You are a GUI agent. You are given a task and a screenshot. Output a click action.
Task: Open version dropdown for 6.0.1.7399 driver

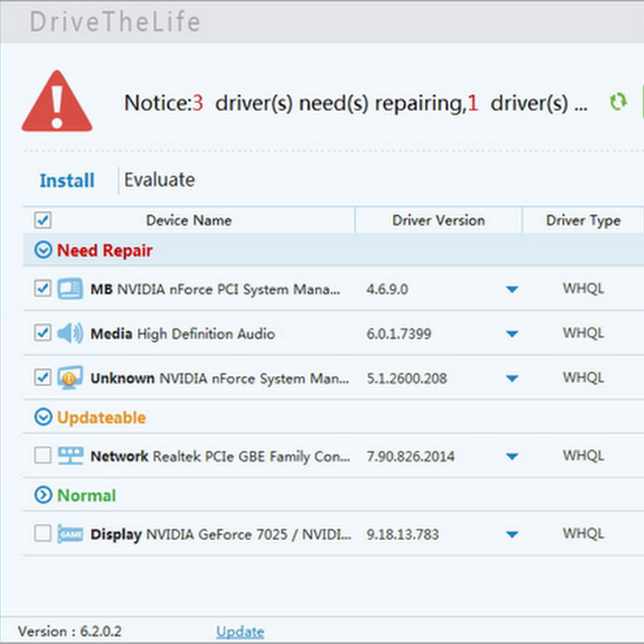click(512, 334)
